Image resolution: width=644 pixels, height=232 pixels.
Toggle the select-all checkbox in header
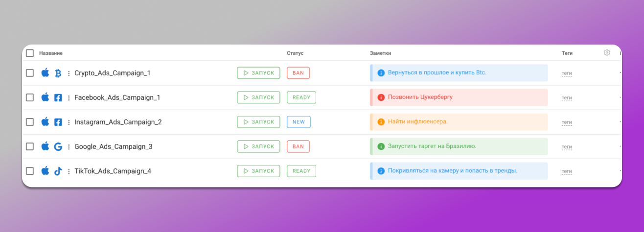(30, 53)
